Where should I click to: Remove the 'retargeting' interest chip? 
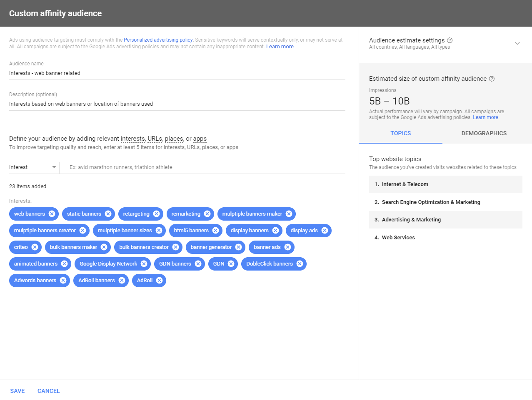click(x=156, y=214)
